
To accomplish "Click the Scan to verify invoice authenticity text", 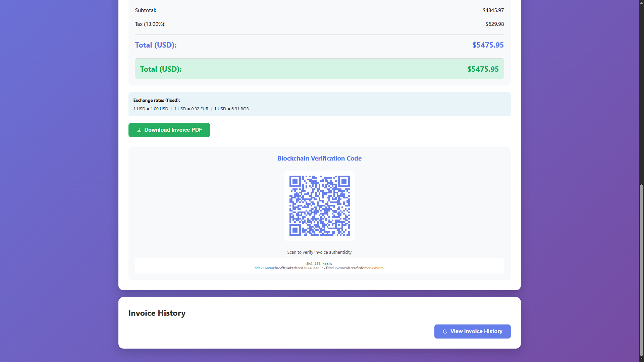I will (319, 252).
